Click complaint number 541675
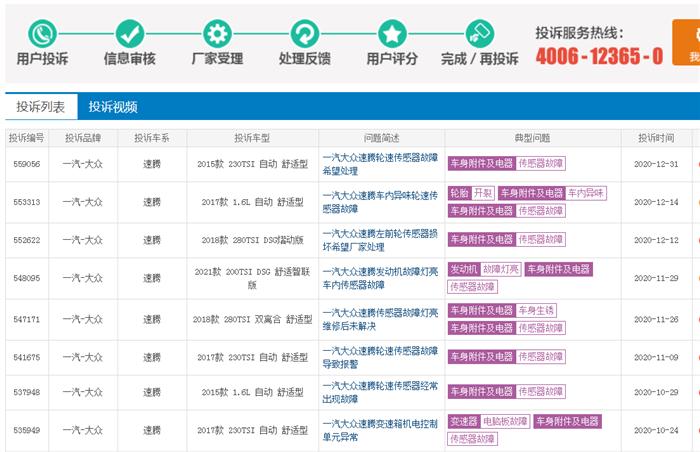Image resolution: width=700 pixels, height=452 pixels. (x=27, y=357)
